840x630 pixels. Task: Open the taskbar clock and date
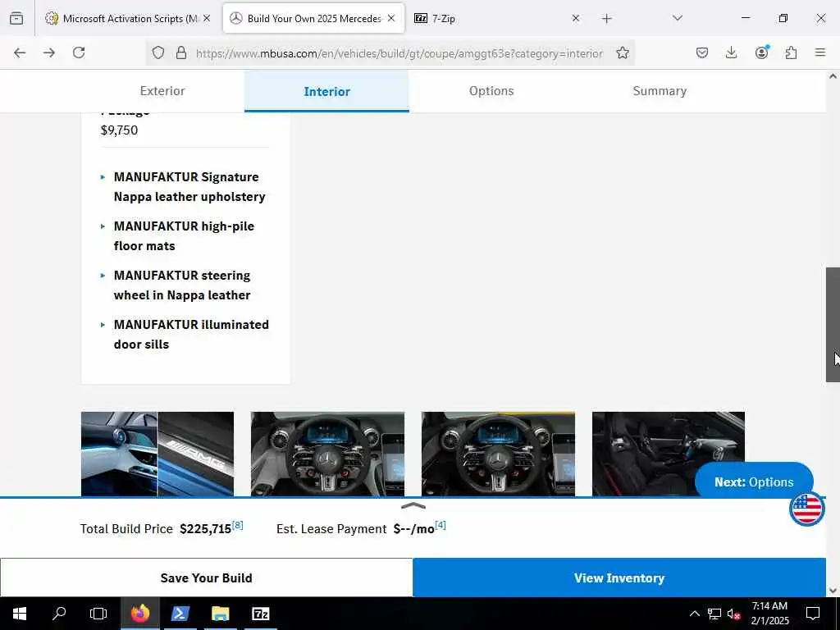coord(769,614)
